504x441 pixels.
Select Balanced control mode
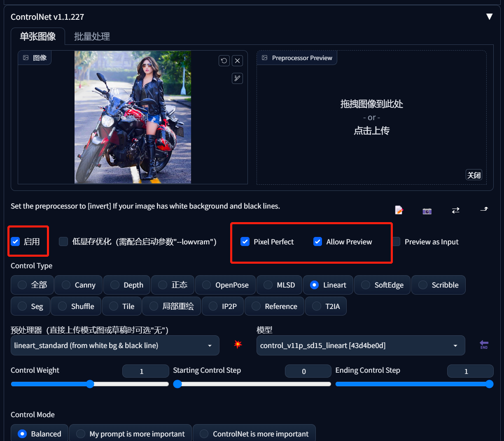pyautogui.click(x=39, y=434)
